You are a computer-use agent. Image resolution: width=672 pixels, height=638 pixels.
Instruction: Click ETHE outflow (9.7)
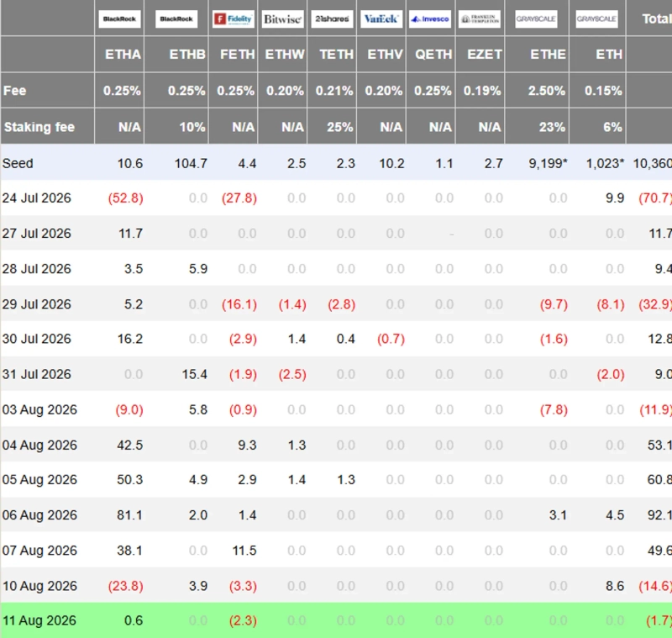tap(554, 304)
